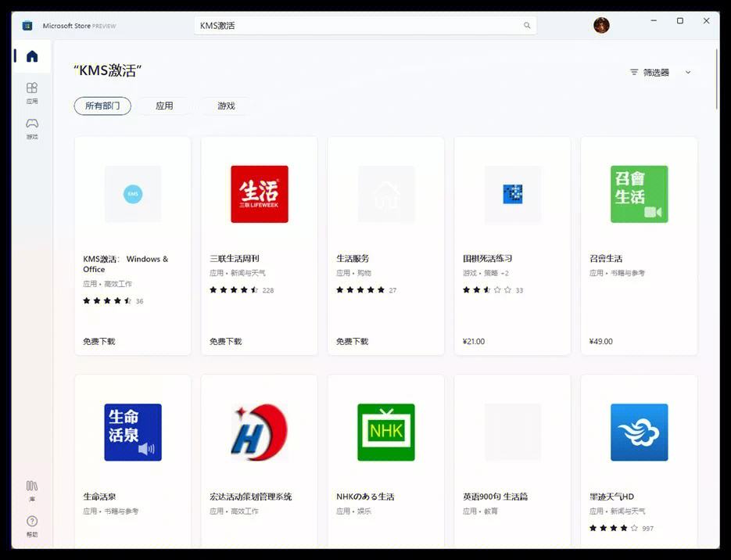The height and width of the screenshot is (560, 731).
Task: Open the 召會生活 title link
Action: point(606,258)
